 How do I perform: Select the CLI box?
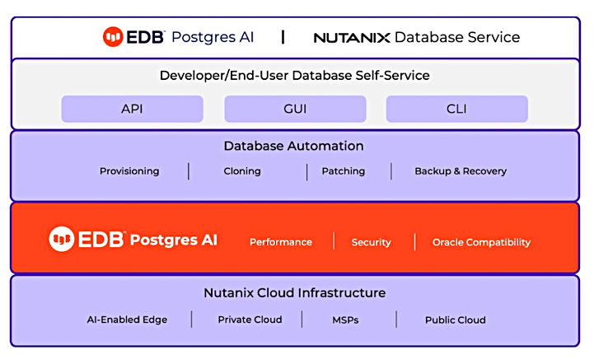457,109
